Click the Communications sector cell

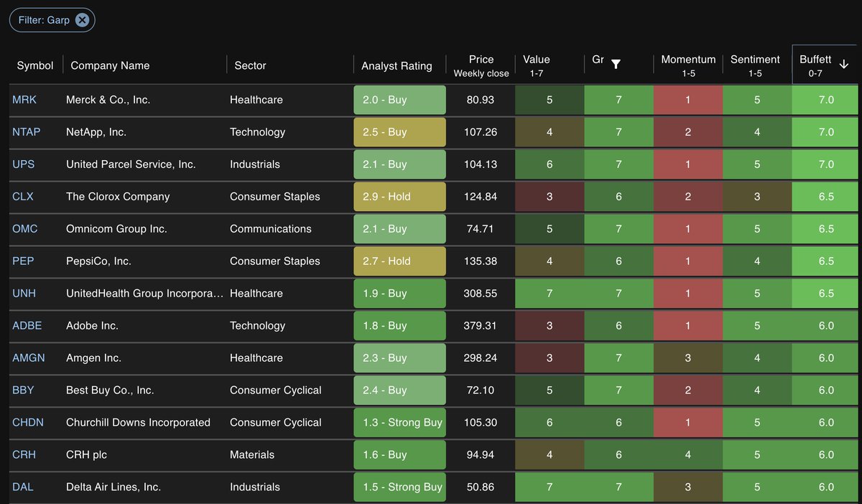pyautogui.click(x=271, y=229)
